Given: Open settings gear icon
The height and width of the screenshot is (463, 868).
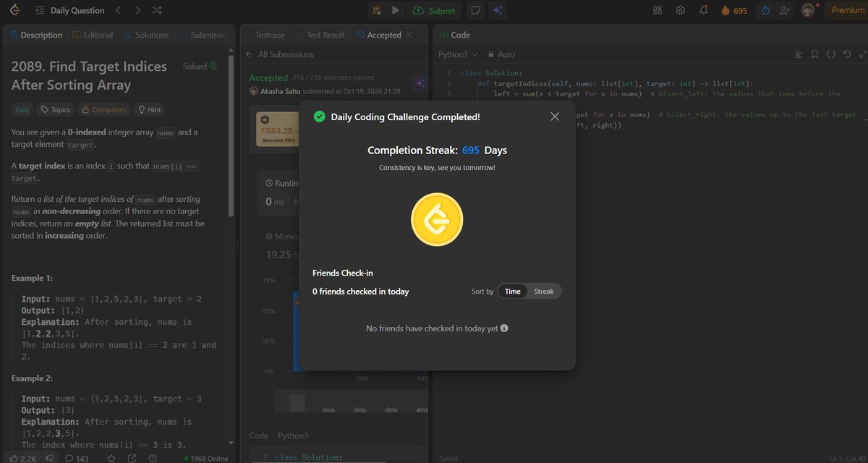Looking at the screenshot, I should pos(681,10).
